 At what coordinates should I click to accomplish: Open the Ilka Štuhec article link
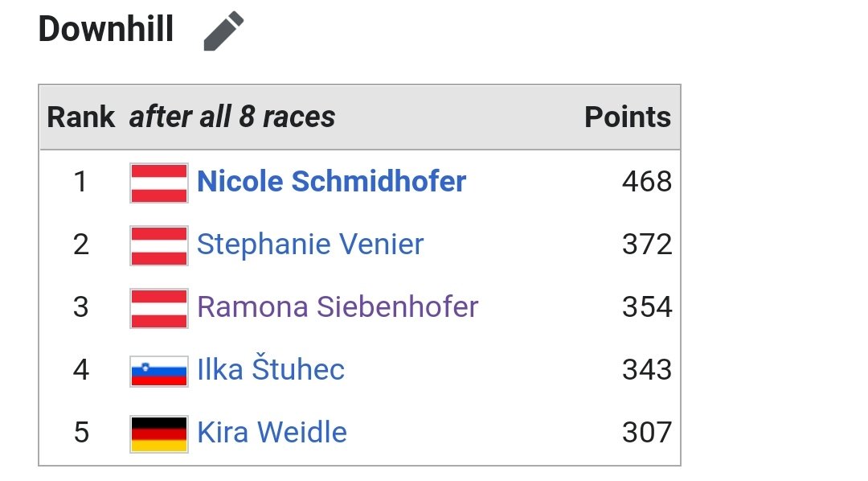click(x=271, y=368)
